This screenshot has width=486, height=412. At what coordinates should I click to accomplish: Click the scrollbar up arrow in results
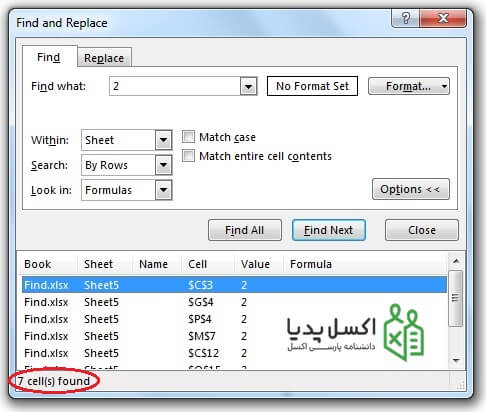coord(456,261)
